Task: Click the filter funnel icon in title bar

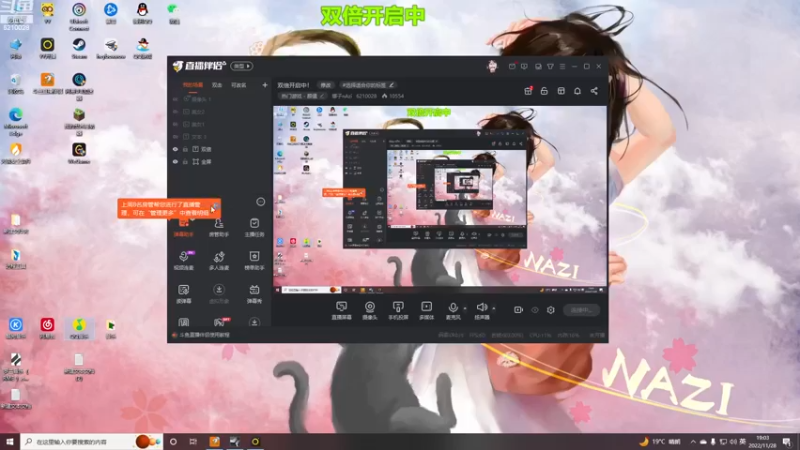Action: point(551,66)
